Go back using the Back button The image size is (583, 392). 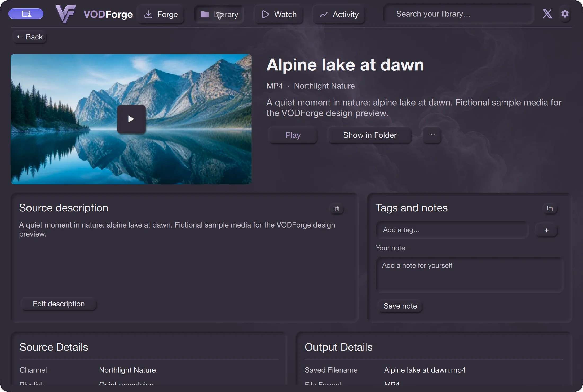point(30,37)
